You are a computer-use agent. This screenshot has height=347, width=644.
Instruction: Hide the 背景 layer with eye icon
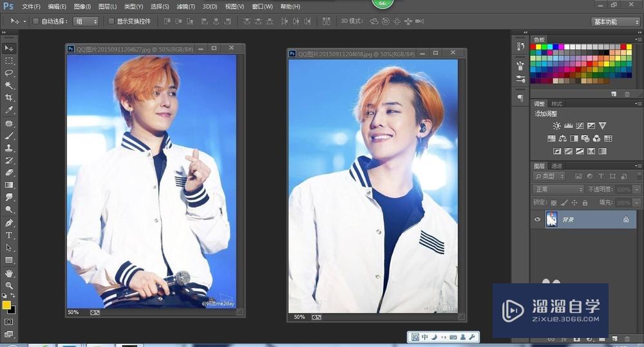(x=537, y=220)
